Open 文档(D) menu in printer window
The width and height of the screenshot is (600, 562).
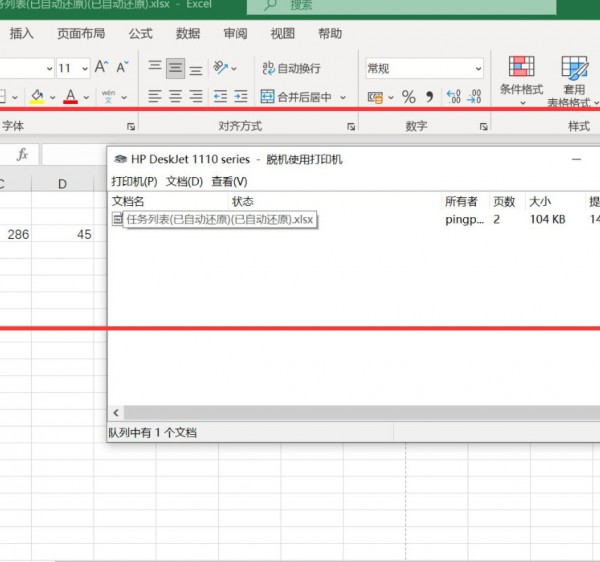coord(184,181)
